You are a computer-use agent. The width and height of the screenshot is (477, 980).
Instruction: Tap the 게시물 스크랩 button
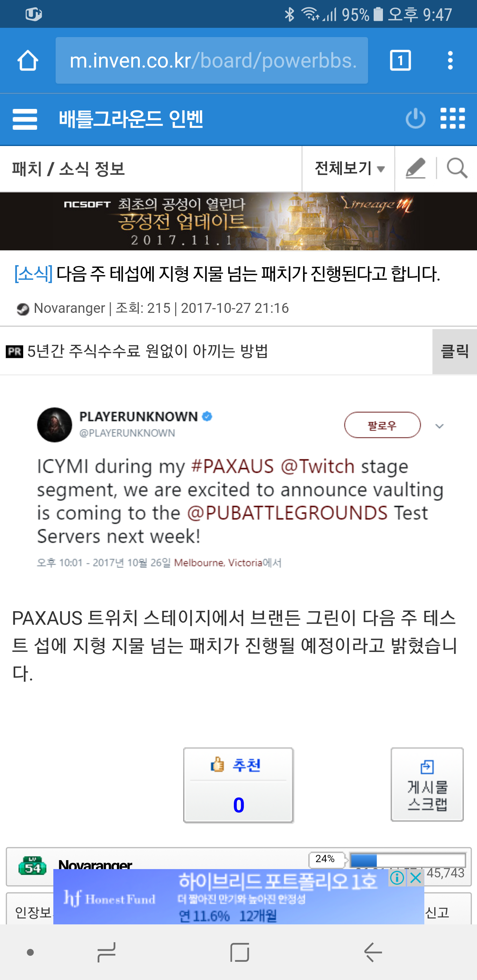point(427,784)
